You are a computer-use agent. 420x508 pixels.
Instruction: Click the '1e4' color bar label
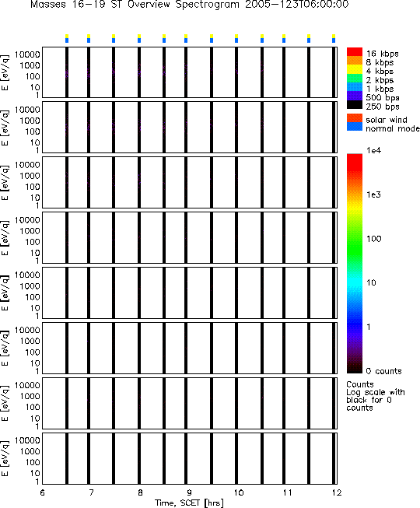[x=373, y=150]
